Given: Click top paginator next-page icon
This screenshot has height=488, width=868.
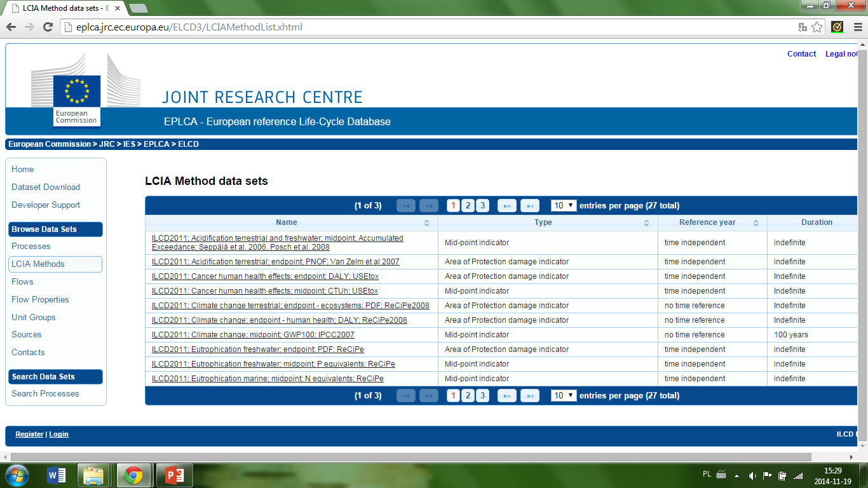Looking at the screenshot, I should 506,205.
